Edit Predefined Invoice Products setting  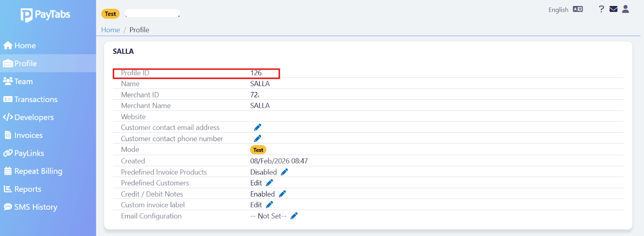point(285,172)
